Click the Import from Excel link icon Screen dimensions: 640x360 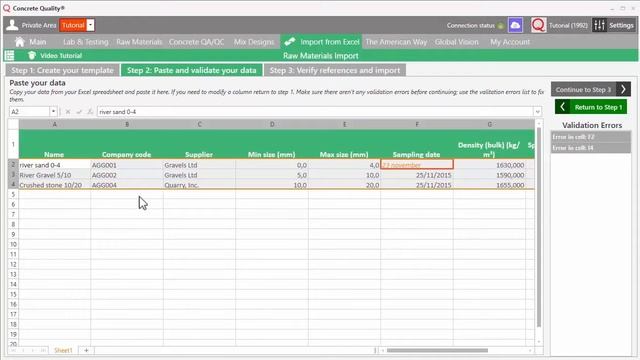point(290,42)
